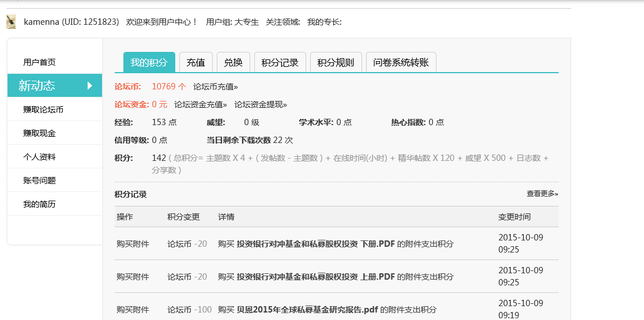Open the 积分规则 tab
Viewport: 644px width, 320px height.
coord(336,62)
